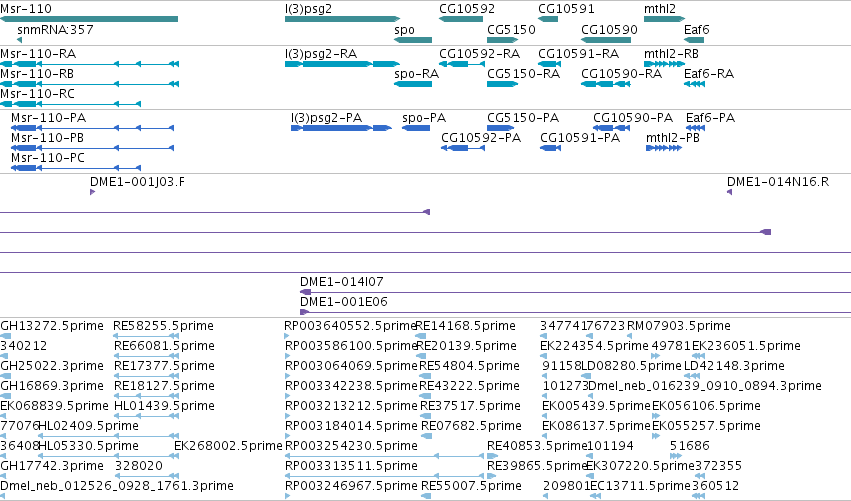
Task: Click the snmRNA:357 gene label
Action: click(55, 29)
